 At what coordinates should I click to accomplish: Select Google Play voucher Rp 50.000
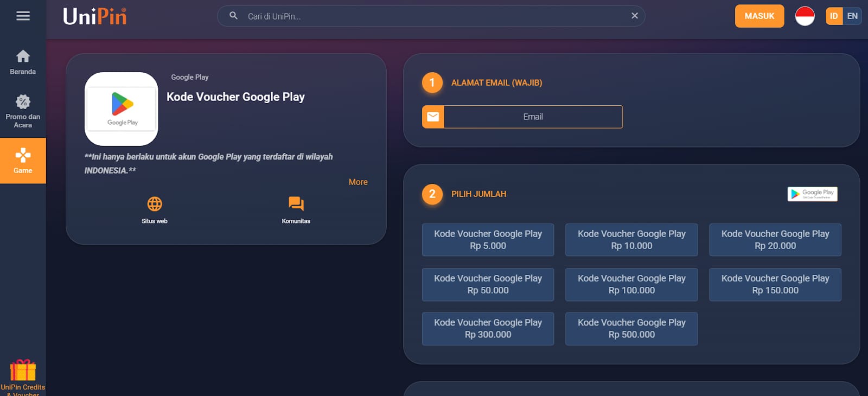[x=488, y=284]
